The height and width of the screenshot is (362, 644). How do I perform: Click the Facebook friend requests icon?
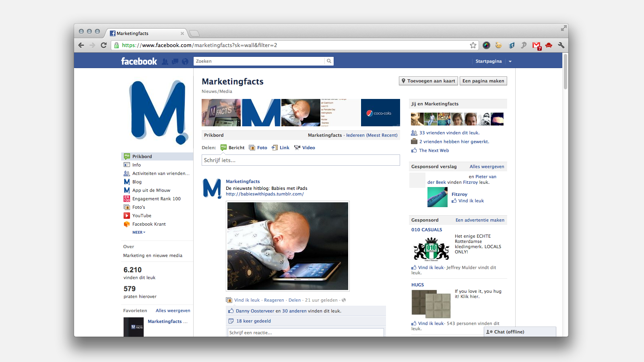point(165,62)
